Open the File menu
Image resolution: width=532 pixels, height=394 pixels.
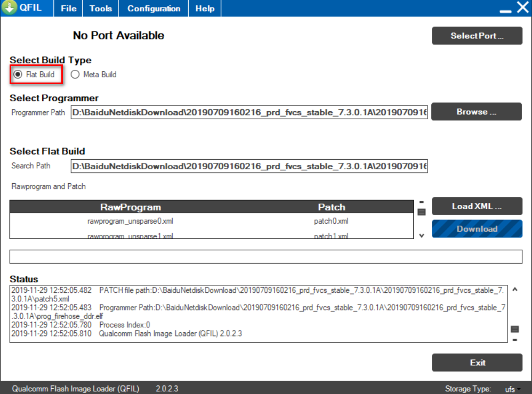tap(68, 9)
